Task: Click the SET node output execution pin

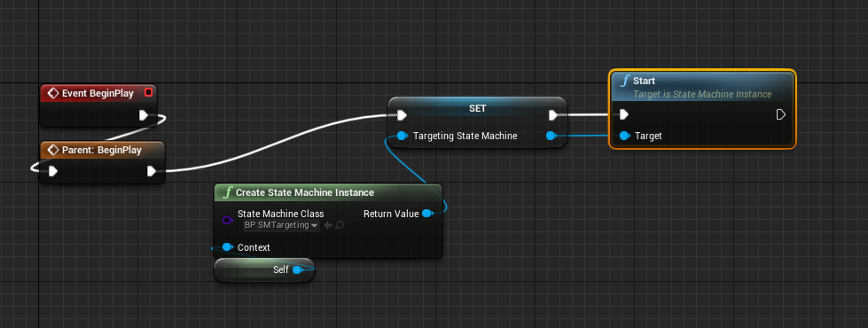Action: pos(552,115)
